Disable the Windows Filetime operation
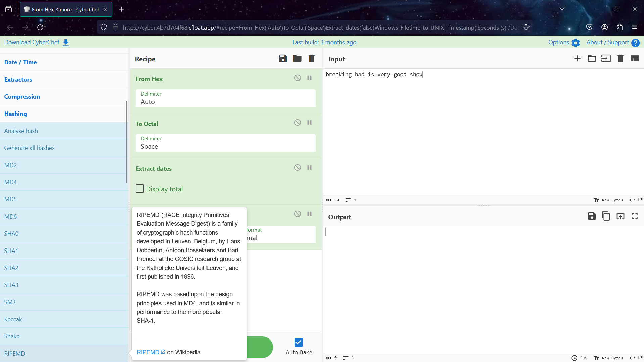Screen dimensions: 644x362 (x=297, y=214)
